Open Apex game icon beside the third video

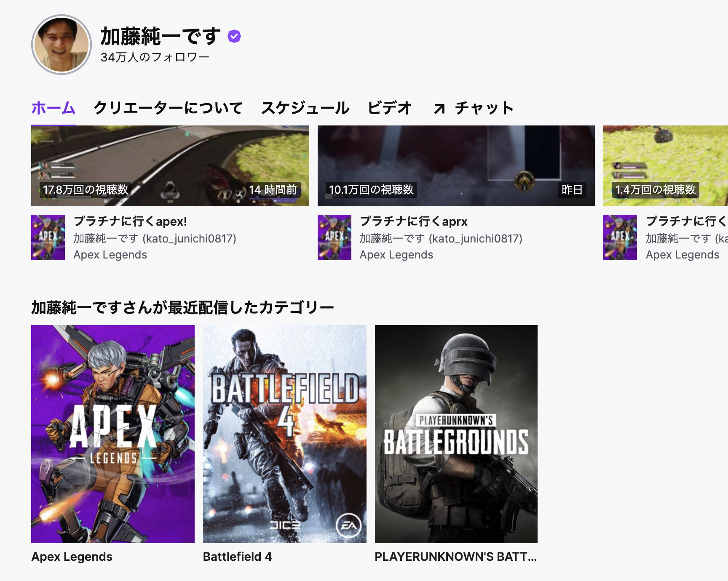point(620,237)
